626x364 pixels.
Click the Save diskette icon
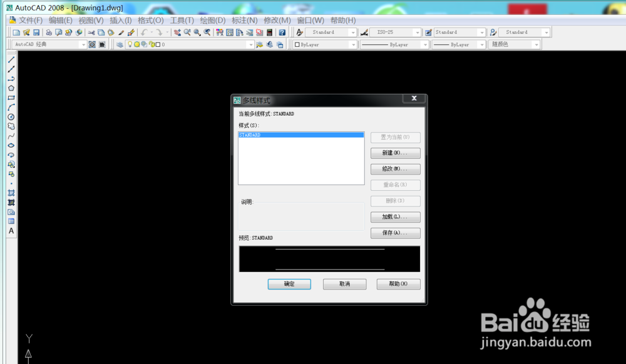click(x=36, y=33)
